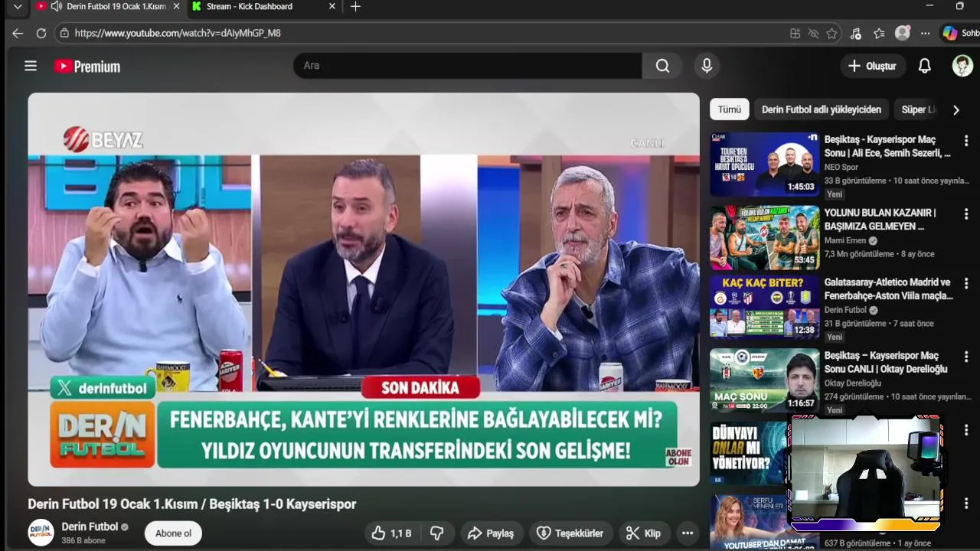Open the DÜNYAYI ONLAR MI YÖNETİYOR thumbnail
Screen dimensions: 980x551
[749, 453]
